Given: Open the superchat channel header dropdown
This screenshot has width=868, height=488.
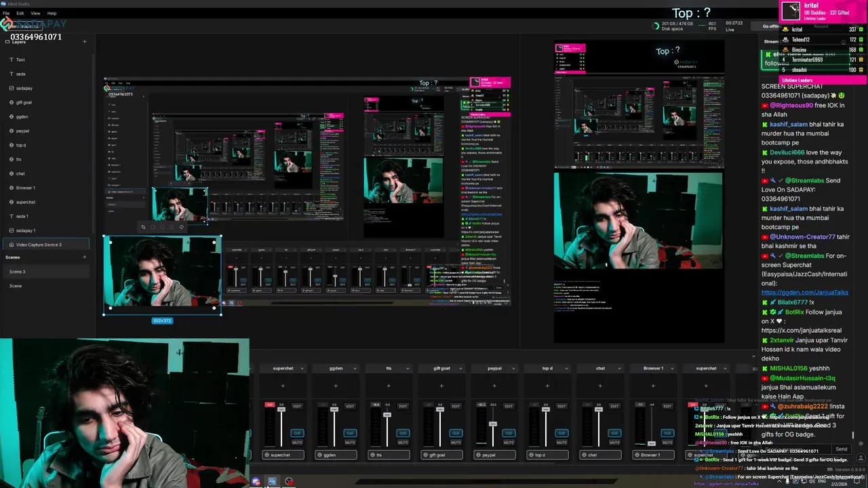Looking at the screenshot, I should coord(302,369).
